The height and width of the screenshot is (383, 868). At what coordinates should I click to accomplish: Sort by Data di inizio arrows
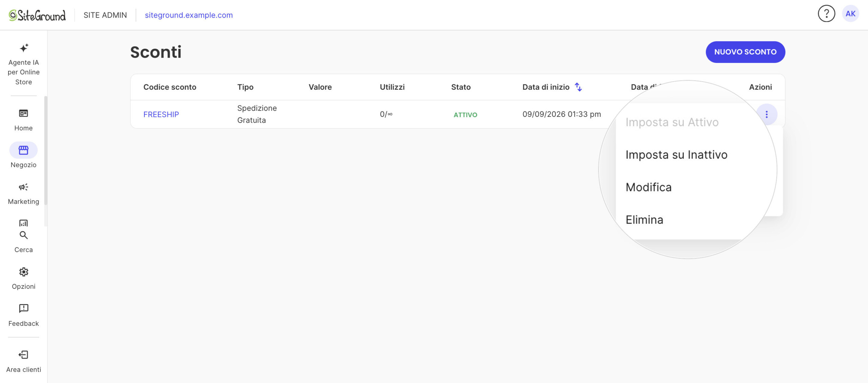coord(578,87)
